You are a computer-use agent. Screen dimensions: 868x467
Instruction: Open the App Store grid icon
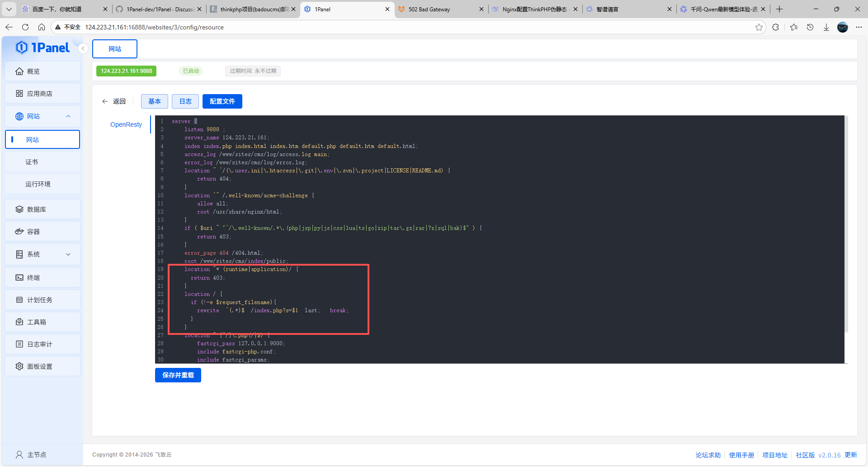pos(19,94)
